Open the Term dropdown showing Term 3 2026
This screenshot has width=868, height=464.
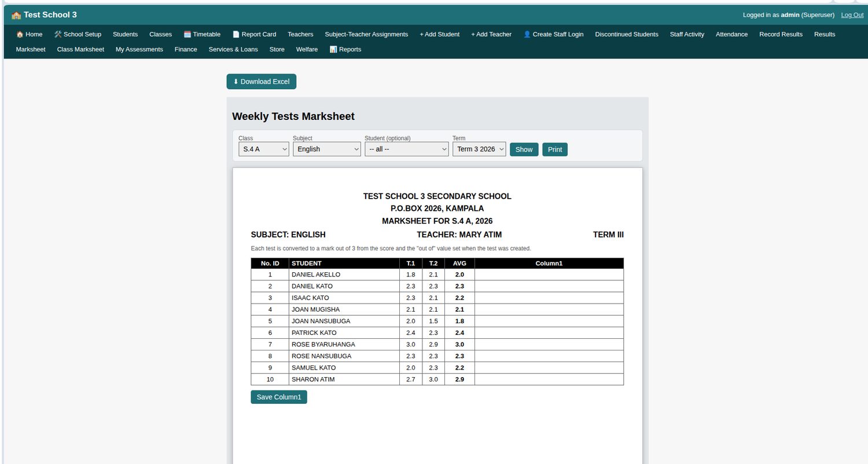click(x=479, y=149)
